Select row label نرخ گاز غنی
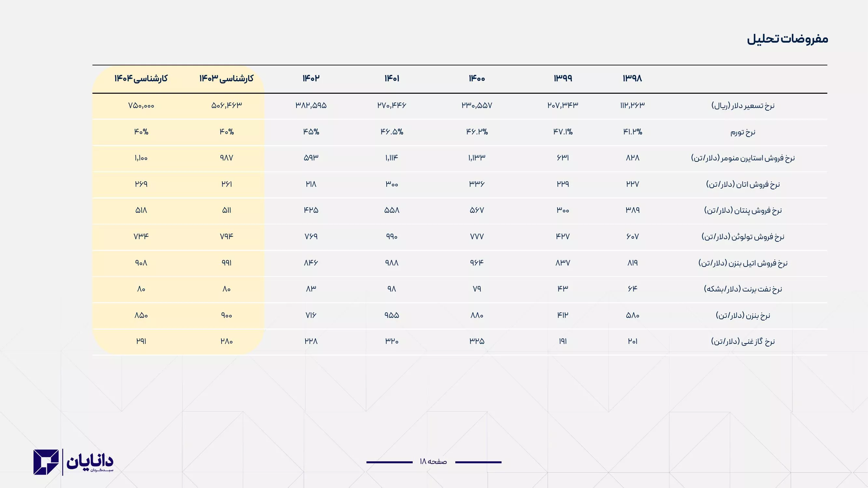Image resolution: width=868 pixels, height=488 pixels. click(743, 342)
